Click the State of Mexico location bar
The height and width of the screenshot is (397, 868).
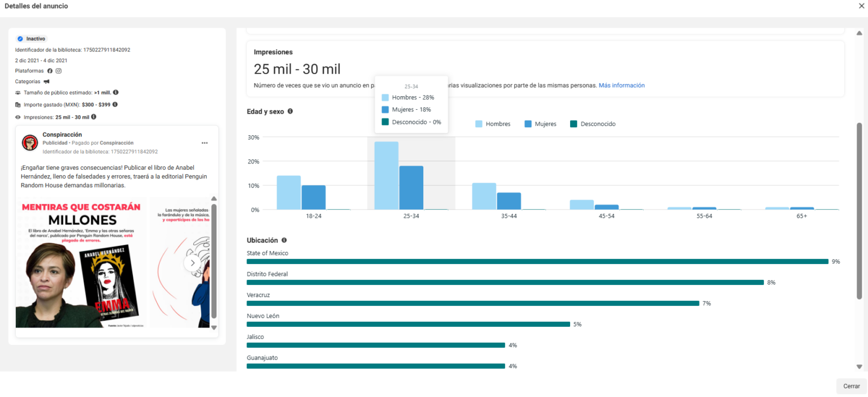click(x=537, y=261)
